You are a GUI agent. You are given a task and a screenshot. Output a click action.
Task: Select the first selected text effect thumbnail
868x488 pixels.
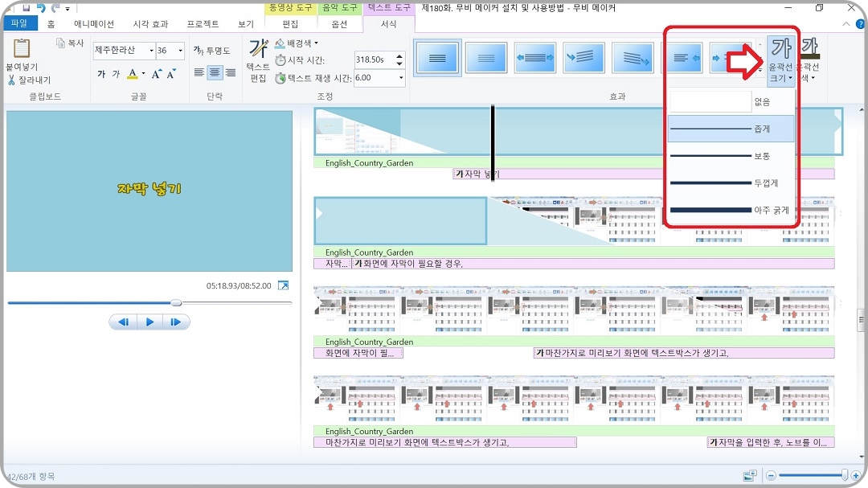tap(437, 57)
